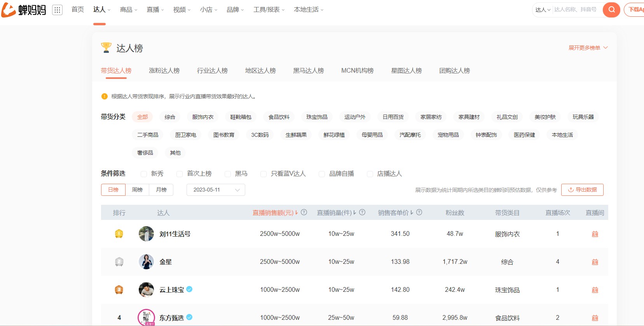
Task: Filter category by 食品饮料
Action: [279, 117]
